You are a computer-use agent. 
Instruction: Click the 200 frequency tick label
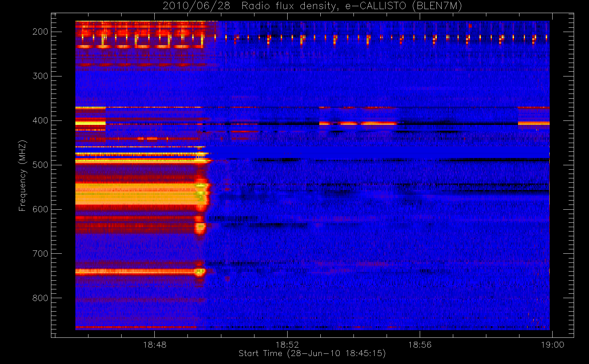point(40,32)
